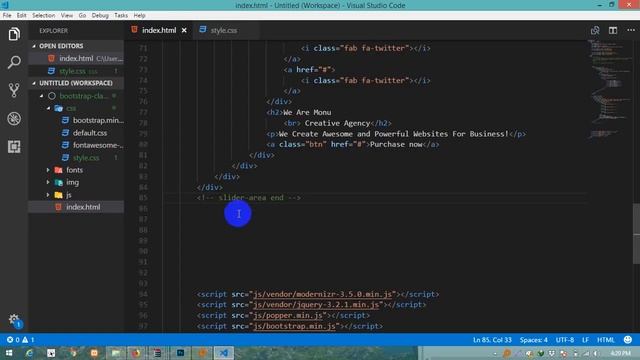Open the Help menu

point(140,15)
